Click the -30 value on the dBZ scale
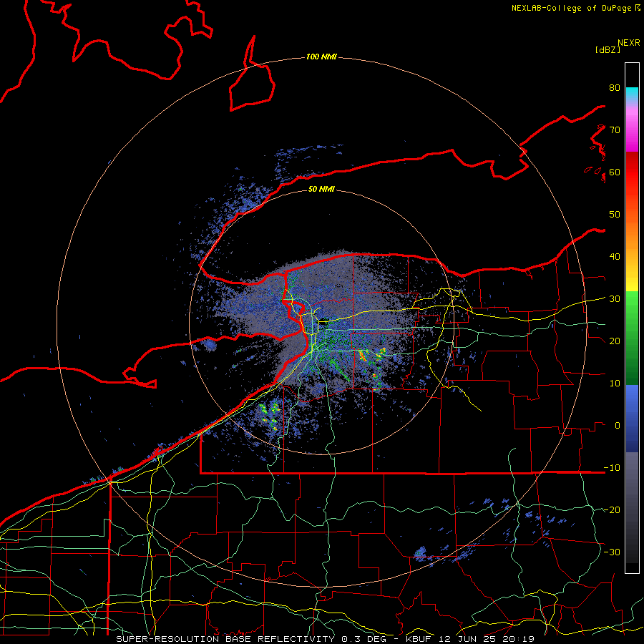This screenshot has width=644, height=644. pyautogui.click(x=612, y=552)
